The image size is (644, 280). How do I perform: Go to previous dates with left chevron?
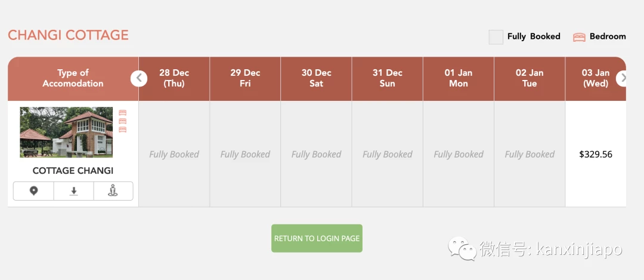(139, 78)
